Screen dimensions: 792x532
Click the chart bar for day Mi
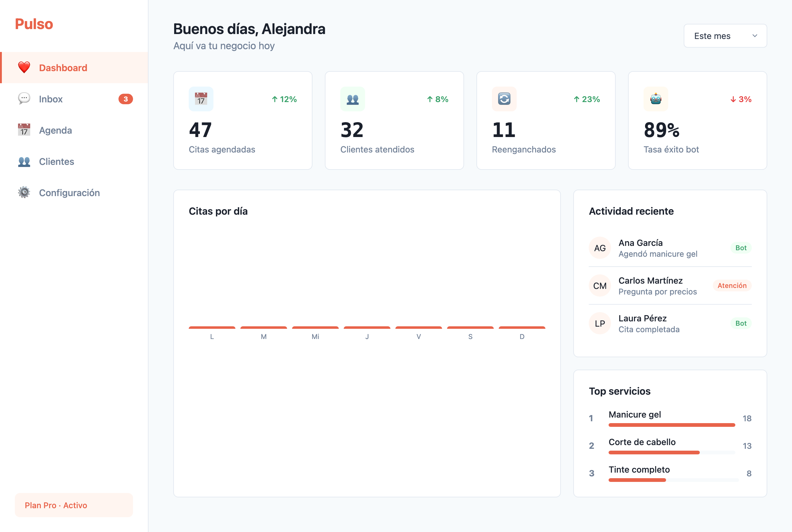(x=315, y=328)
